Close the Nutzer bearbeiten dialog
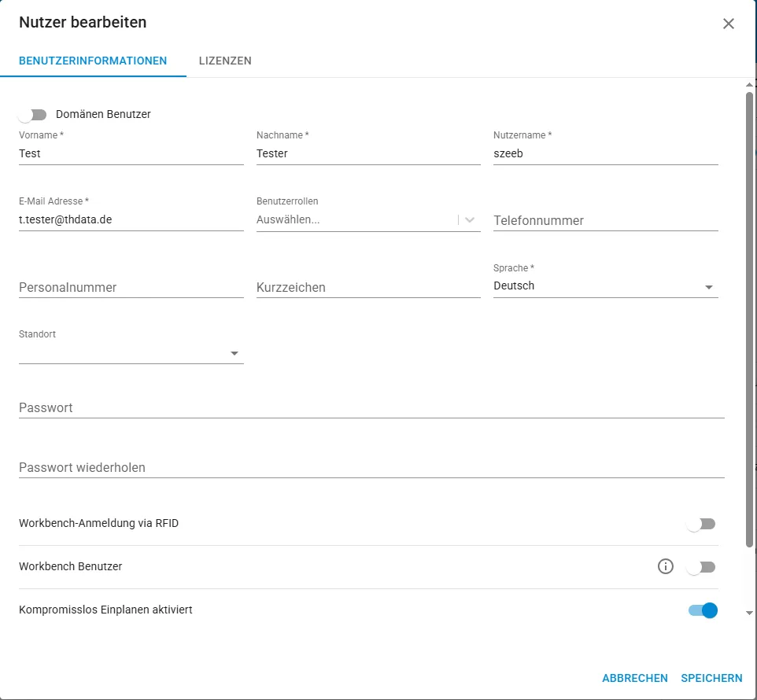Viewport: 757px width, 700px height. point(728,24)
